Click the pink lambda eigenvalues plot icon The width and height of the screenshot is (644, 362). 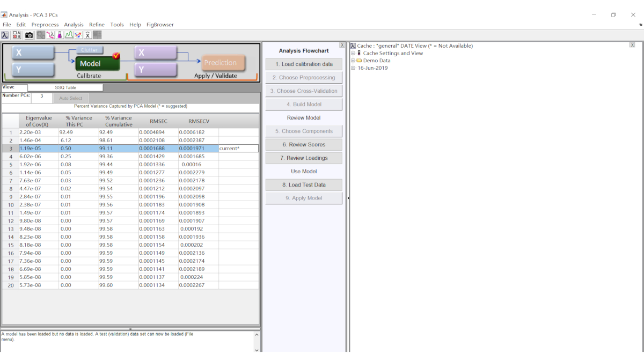click(50, 35)
